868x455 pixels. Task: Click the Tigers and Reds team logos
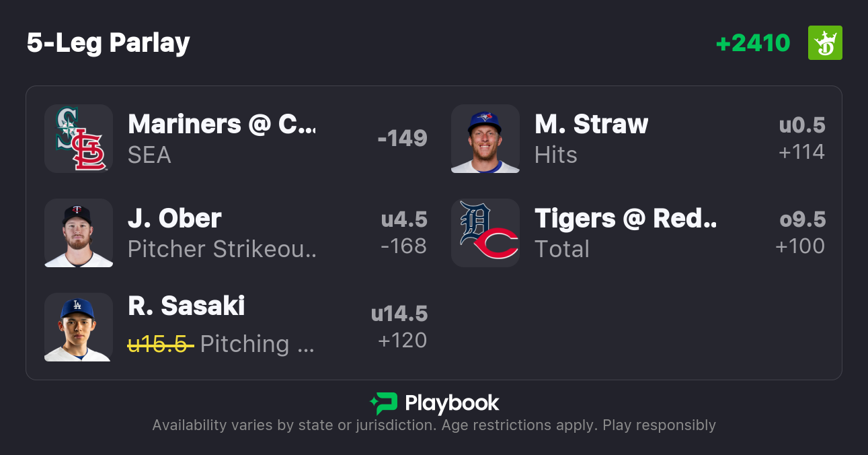485,233
